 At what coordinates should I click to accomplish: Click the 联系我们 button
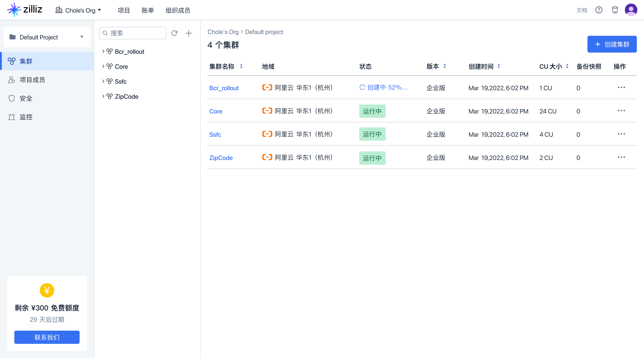(47, 337)
